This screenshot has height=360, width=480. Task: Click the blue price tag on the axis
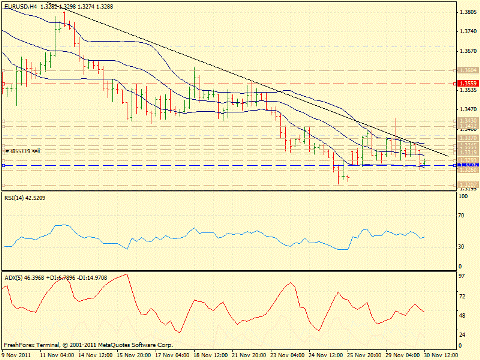click(469, 165)
